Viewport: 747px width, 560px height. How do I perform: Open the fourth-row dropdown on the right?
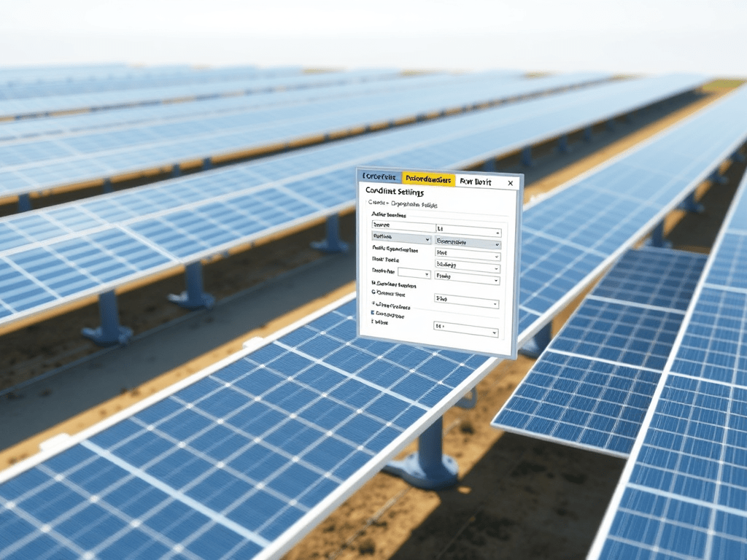tap(468, 267)
